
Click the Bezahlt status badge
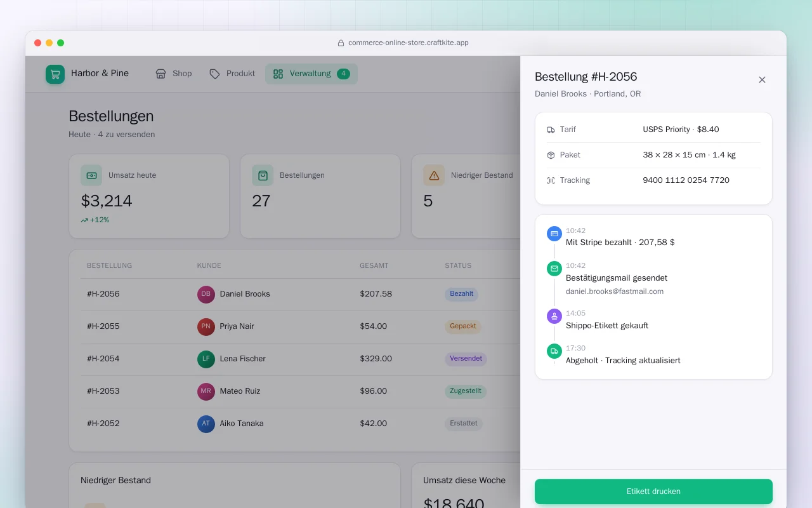point(462,294)
